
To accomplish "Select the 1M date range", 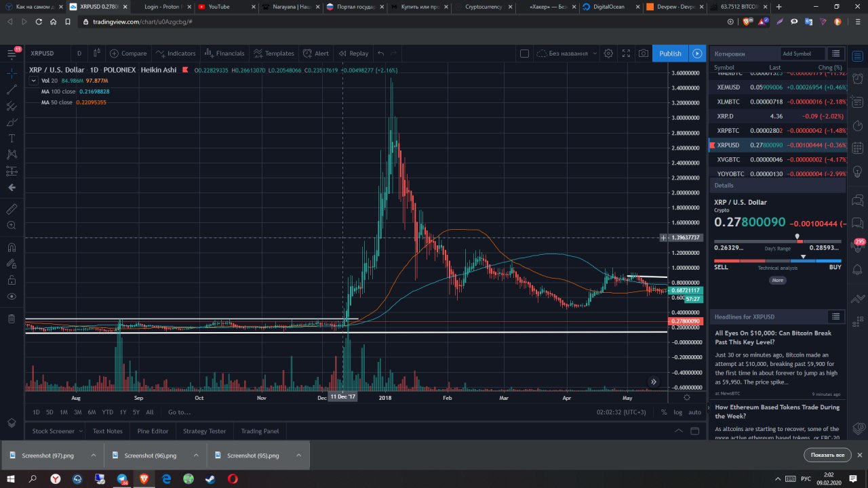I will 64,412.
